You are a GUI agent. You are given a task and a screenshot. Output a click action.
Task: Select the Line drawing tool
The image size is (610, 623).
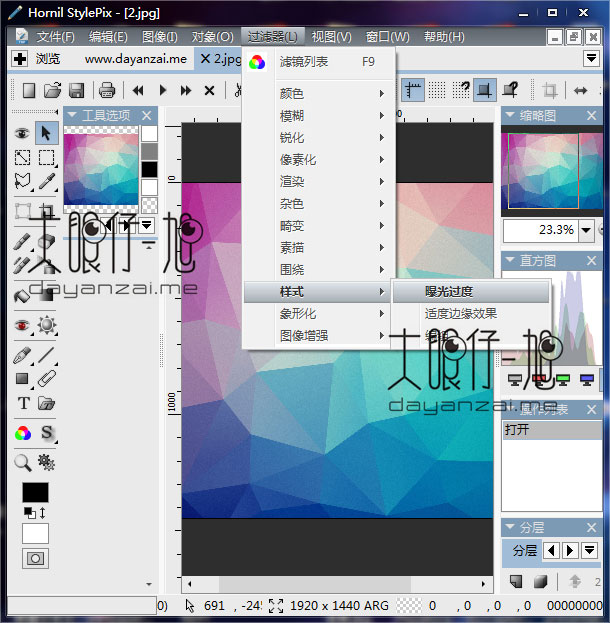(46, 355)
